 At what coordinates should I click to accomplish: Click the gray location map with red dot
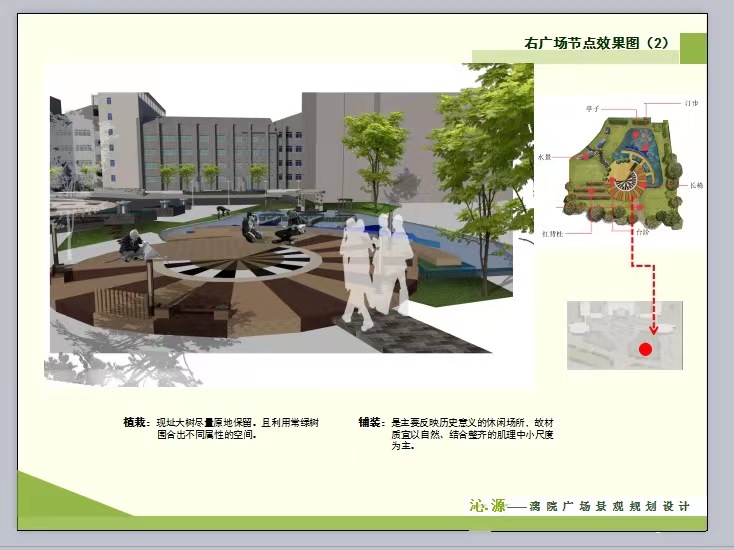point(624,335)
